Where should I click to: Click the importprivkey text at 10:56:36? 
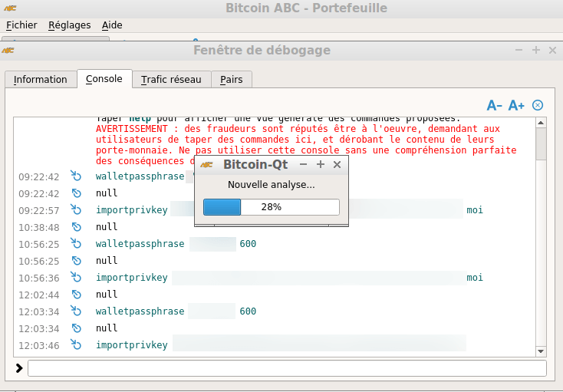(x=132, y=278)
